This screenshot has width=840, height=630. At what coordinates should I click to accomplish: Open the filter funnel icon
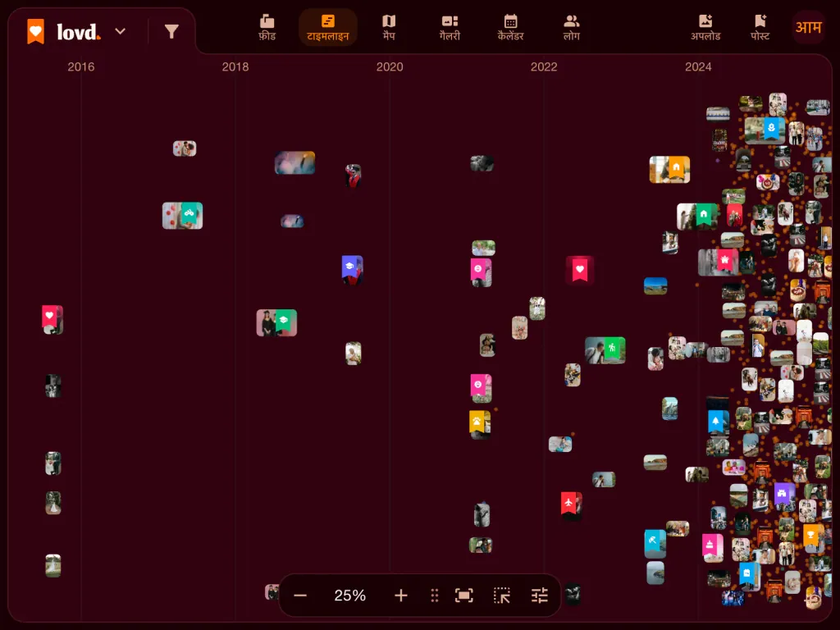(171, 32)
